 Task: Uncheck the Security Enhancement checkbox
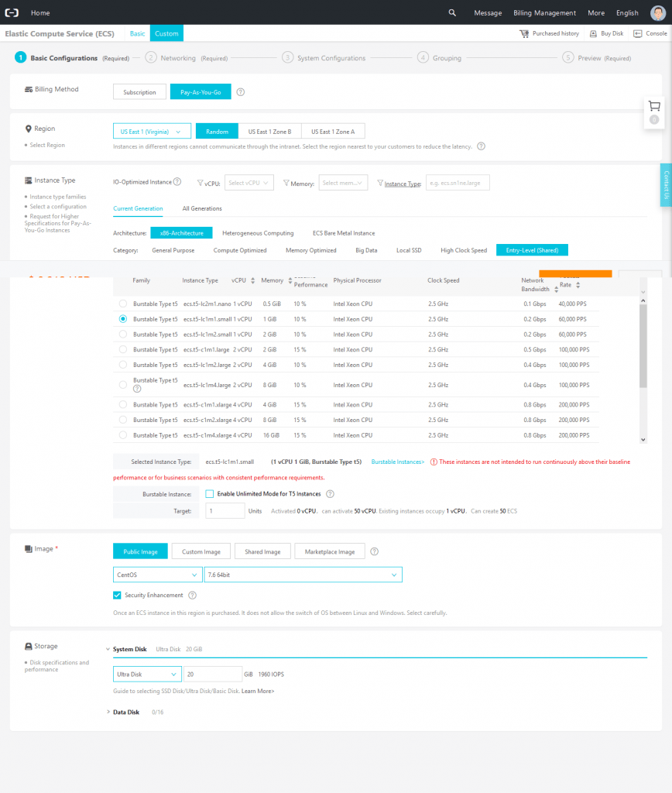click(116, 595)
